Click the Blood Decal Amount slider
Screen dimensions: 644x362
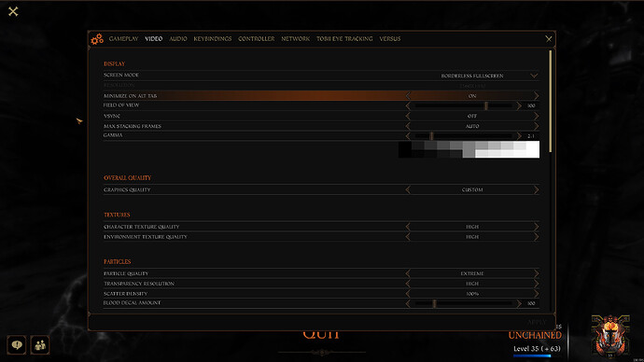pyautogui.click(x=463, y=304)
